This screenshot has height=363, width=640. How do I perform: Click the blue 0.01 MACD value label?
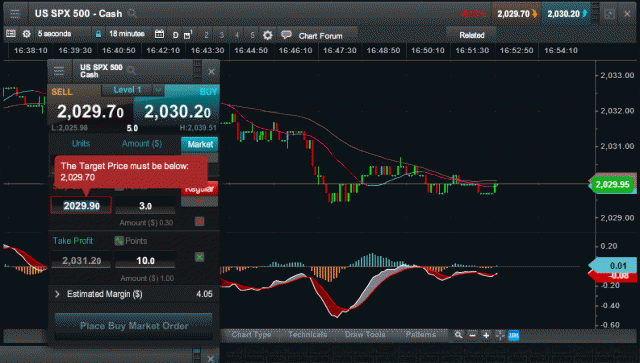[x=613, y=265]
